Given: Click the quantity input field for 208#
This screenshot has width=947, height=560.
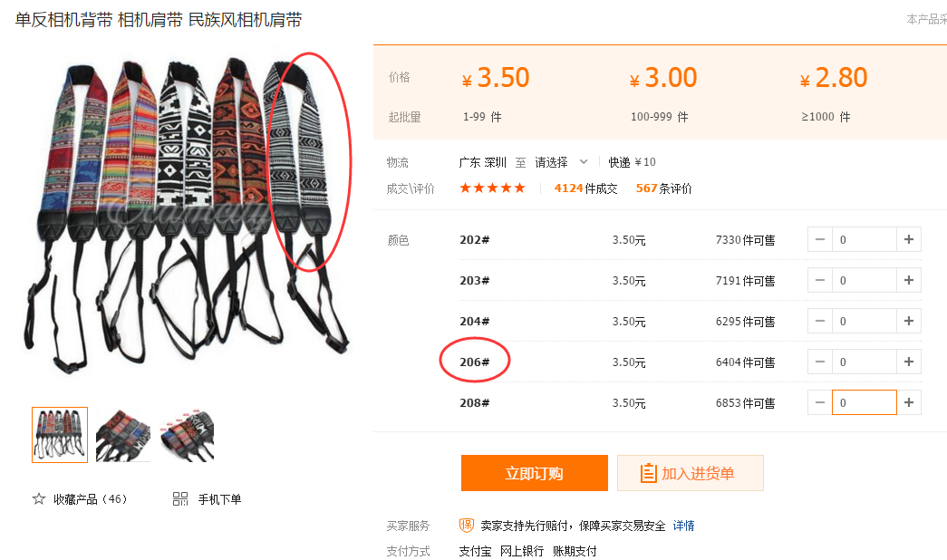Looking at the screenshot, I should click(x=865, y=402).
